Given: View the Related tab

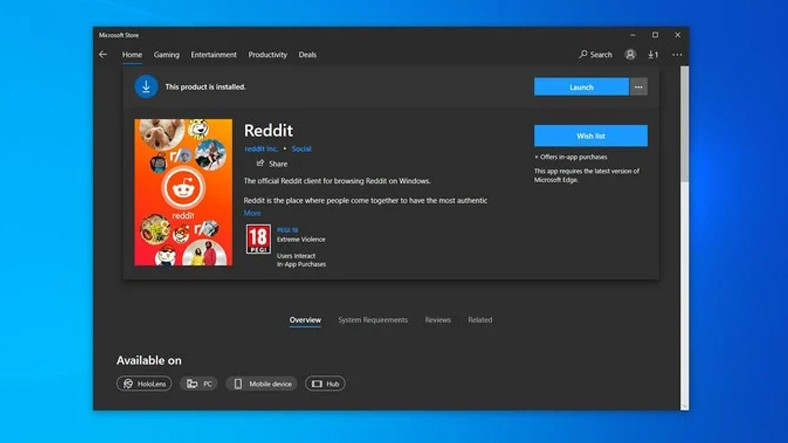Looking at the screenshot, I should (480, 320).
